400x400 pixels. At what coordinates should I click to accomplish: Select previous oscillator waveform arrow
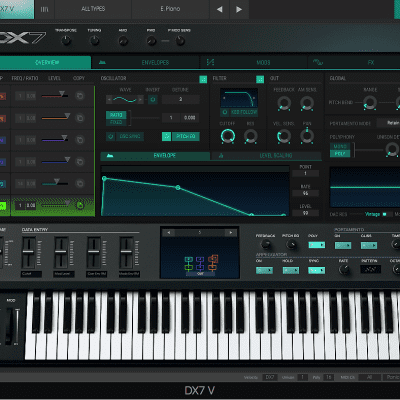[x=109, y=99]
